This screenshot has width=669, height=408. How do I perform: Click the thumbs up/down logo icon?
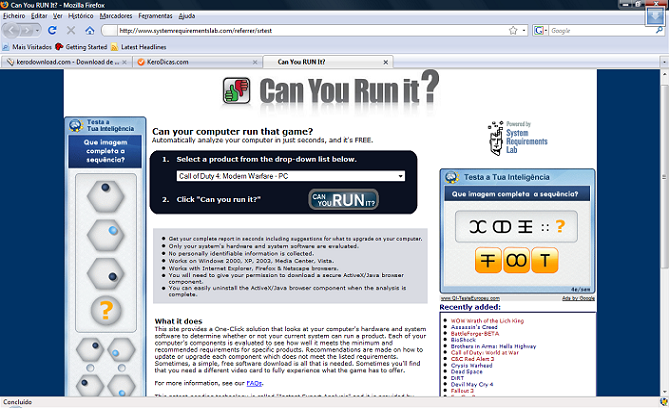click(236, 90)
